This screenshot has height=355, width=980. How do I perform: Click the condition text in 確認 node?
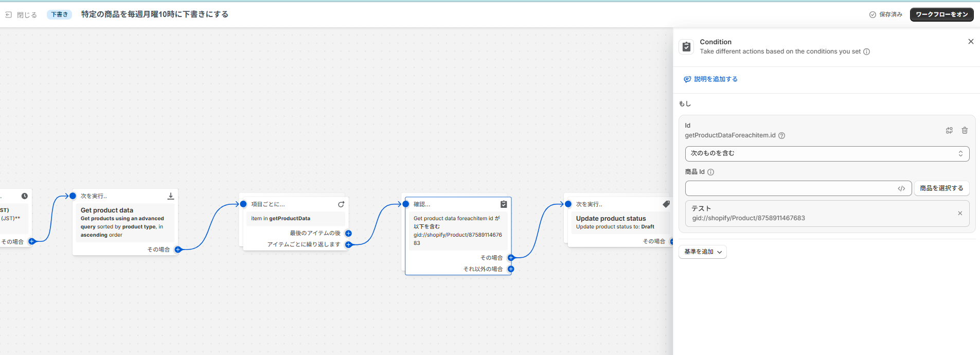click(x=458, y=230)
